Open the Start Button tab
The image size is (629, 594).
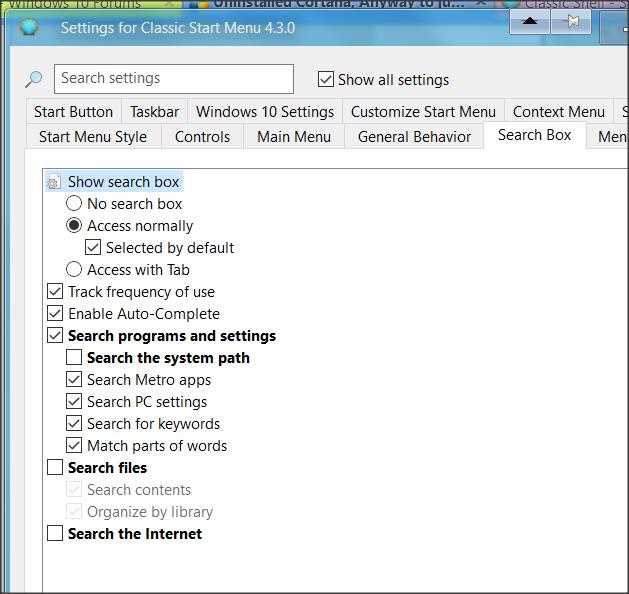pos(73,112)
